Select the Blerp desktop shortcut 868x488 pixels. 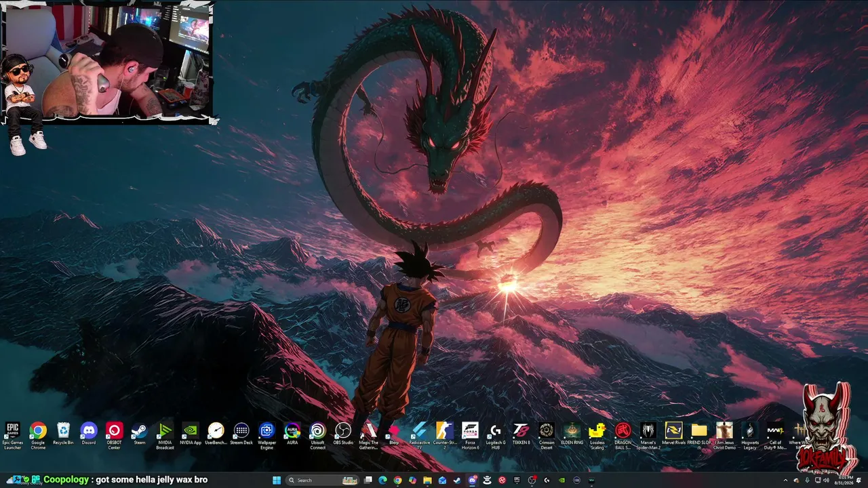point(394,434)
